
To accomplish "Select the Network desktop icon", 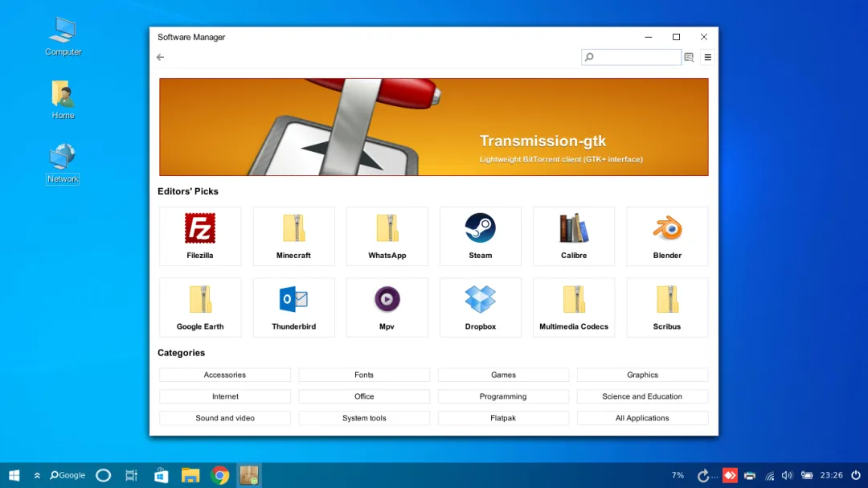I will [63, 164].
